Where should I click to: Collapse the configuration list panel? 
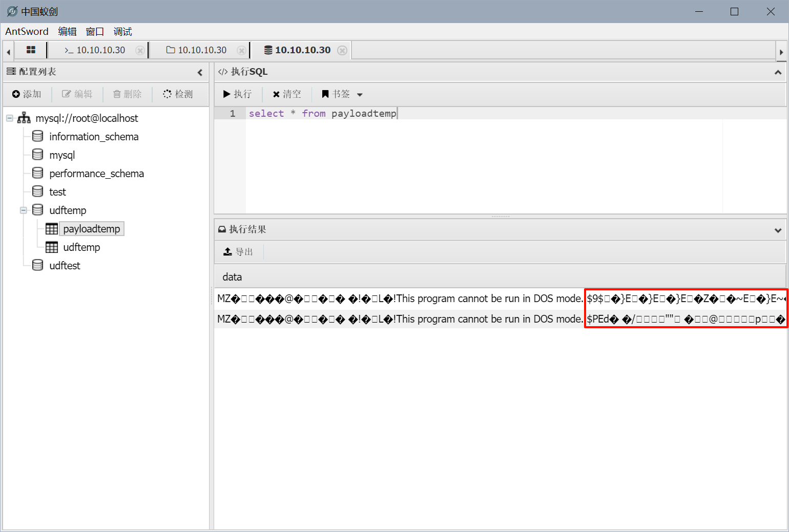click(200, 72)
